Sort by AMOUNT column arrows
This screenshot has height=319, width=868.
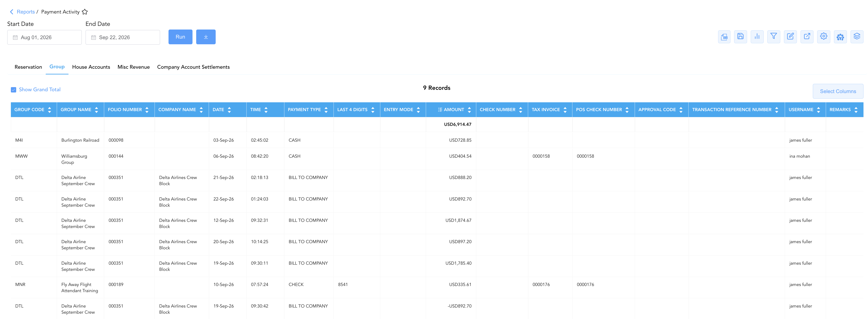469,110
